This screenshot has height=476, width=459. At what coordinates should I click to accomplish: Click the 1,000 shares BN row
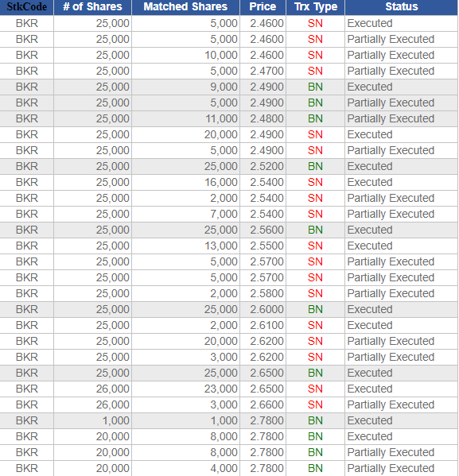[229, 420]
